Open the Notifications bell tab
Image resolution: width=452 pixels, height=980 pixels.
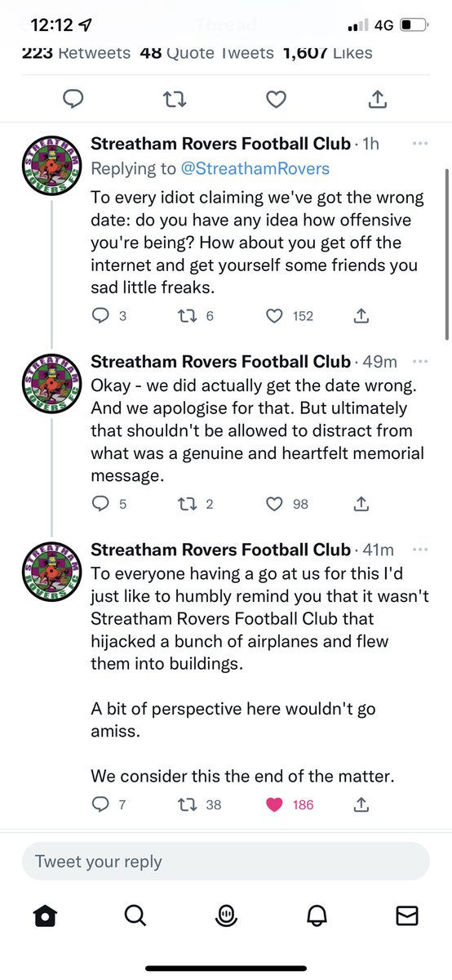point(317,916)
